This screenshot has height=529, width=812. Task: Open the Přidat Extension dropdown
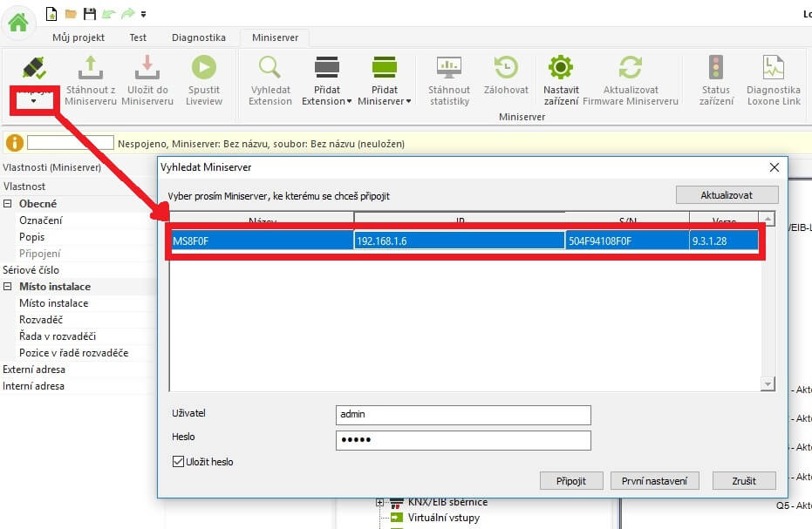point(327,95)
